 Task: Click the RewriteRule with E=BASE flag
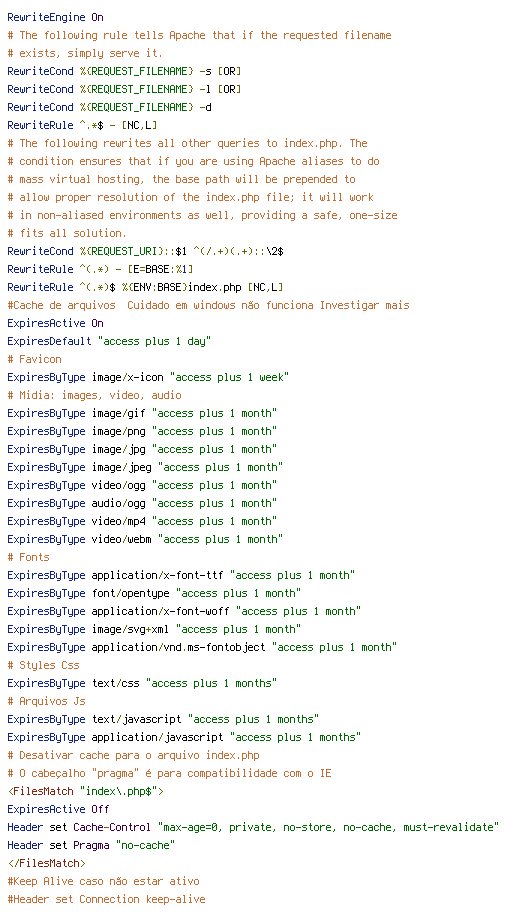point(100,269)
